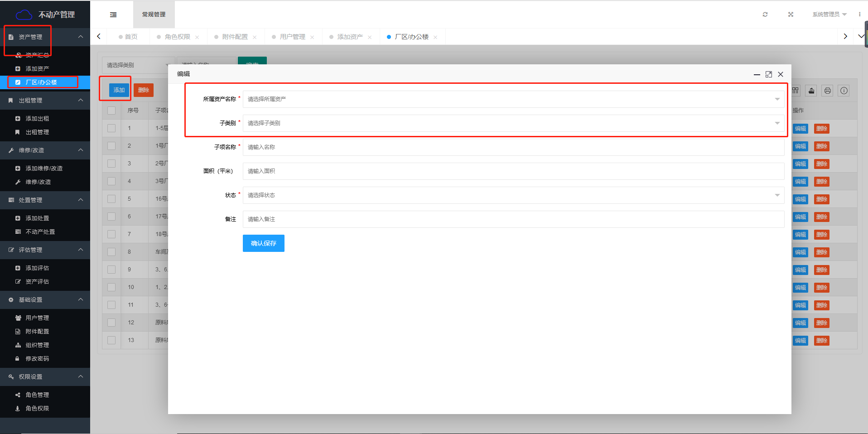This screenshot has width=868, height=434.
Task: Open 用户管理 in the sidebar
Action: (x=45, y=318)
